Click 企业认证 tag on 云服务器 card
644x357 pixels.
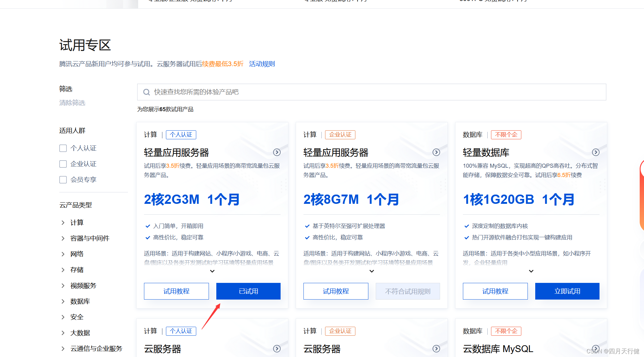[x=340, y=331]
